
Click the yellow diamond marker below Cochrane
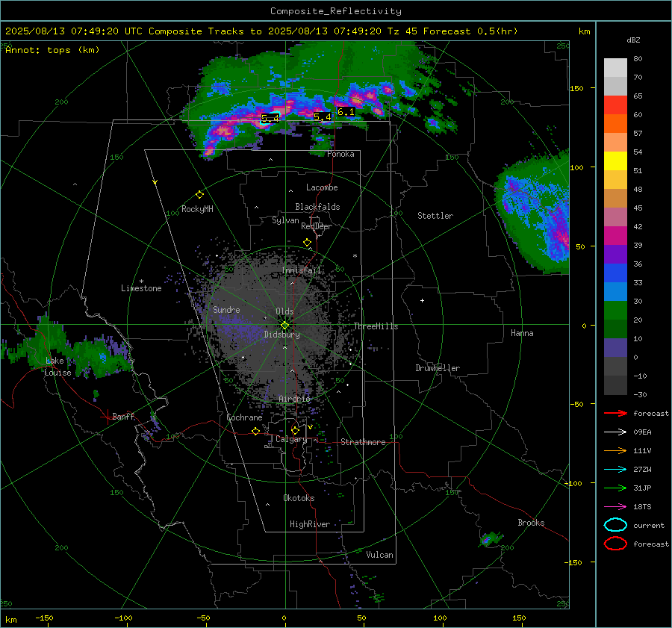coord(256,431)
